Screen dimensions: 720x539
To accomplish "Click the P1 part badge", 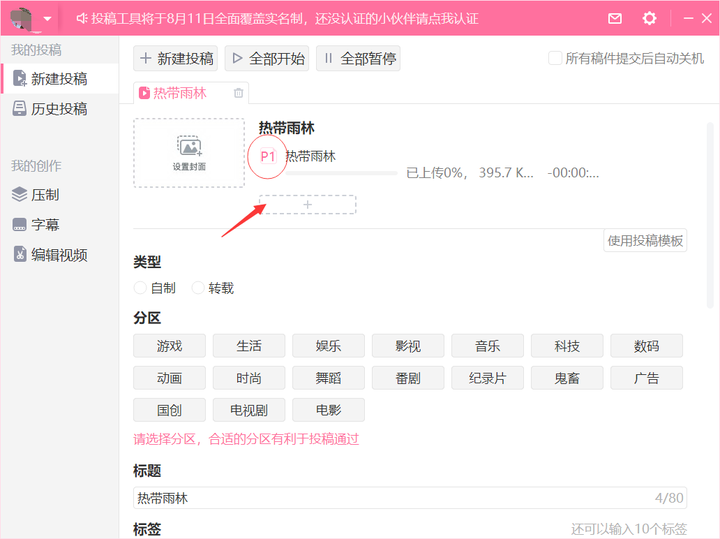I will [x=268, y=157].
